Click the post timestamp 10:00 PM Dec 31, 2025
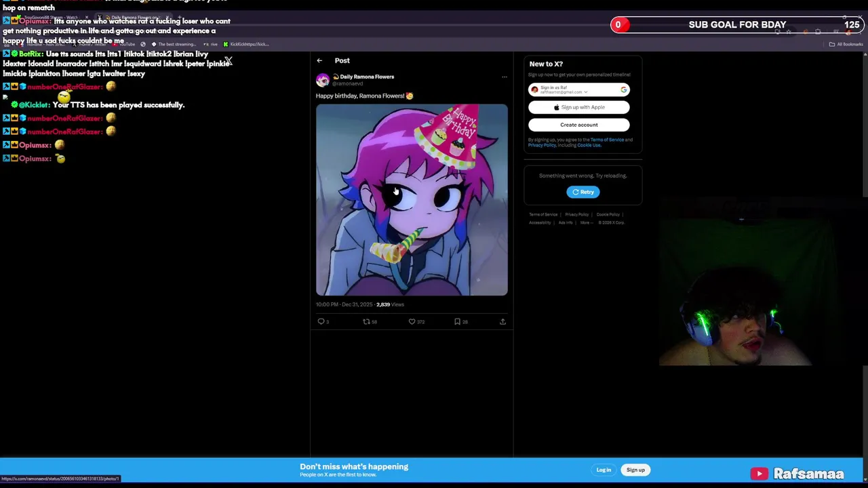868x488 pixels. tap(344, 304)
